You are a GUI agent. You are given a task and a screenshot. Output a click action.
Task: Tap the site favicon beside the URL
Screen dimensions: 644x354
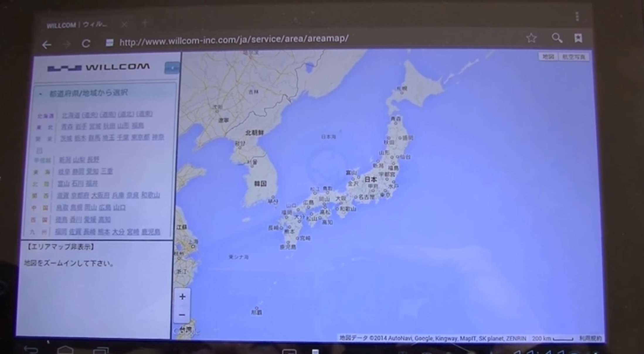click(110, 43)
